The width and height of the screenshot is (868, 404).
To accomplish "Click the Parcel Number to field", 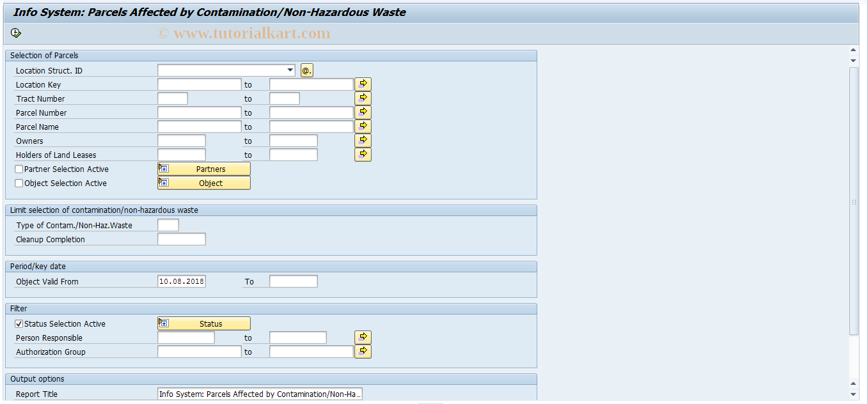I will click(312, 113).
